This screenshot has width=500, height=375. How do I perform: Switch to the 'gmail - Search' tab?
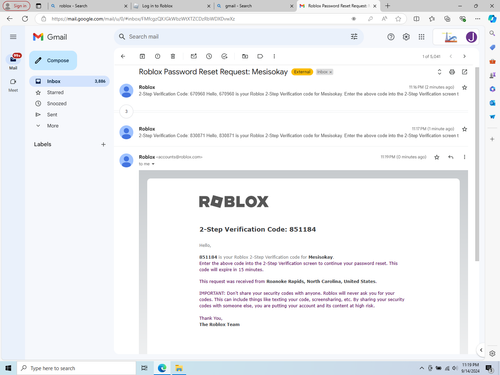254,6
